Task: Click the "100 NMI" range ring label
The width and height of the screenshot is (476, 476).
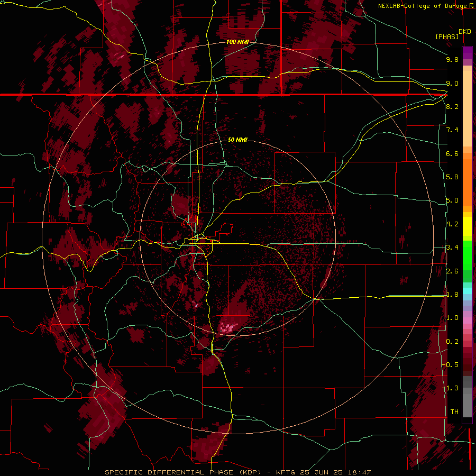Action: (237, 42)
